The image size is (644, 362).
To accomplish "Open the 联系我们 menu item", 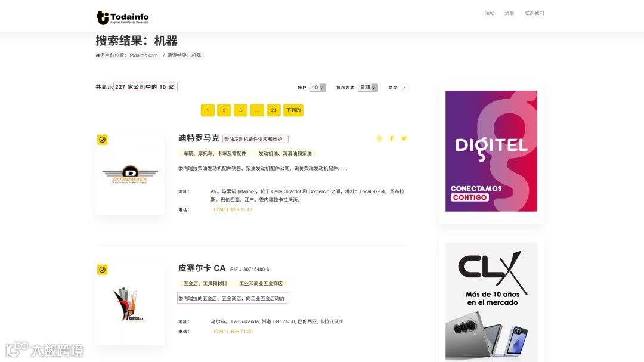I will pyautogui.click(x=534, y=13).
